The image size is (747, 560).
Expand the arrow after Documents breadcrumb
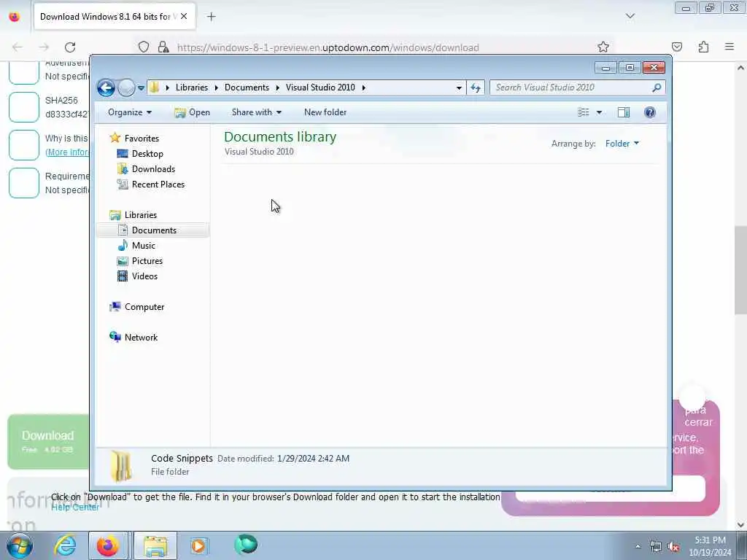277,87
